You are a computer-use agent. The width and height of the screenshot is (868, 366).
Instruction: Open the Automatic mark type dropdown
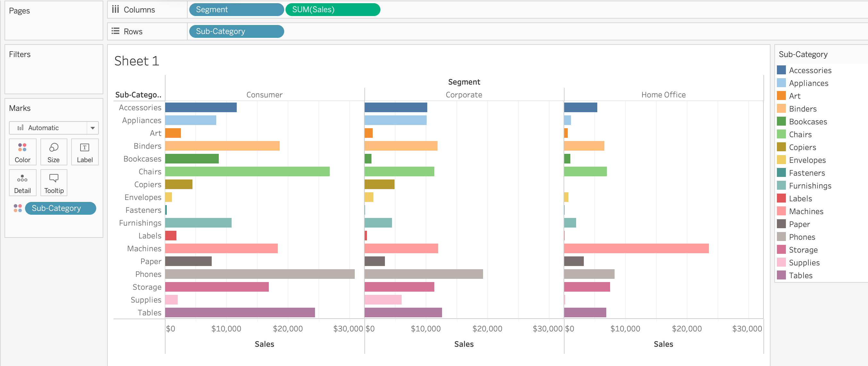tap(92, 128)
